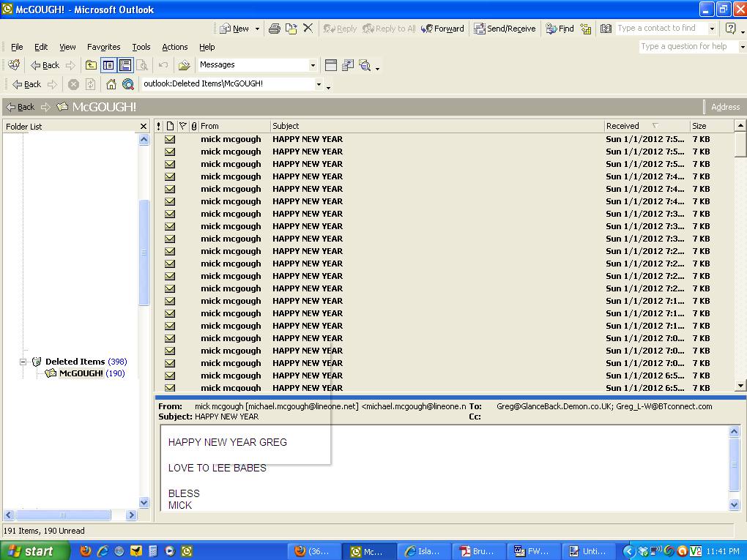The image size is (747, 560).
Task: Click the Group By Box icon
Action: [348, 65]
